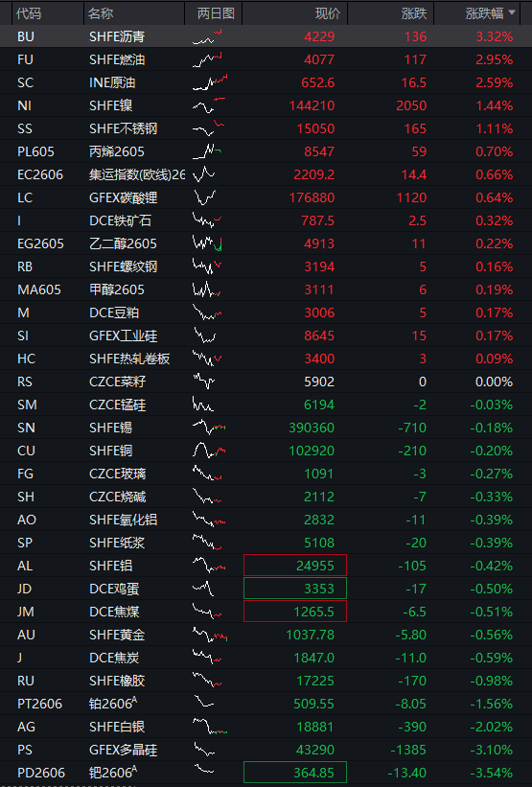Open the SHFE铜 sparkline chart

click(209, 451)
